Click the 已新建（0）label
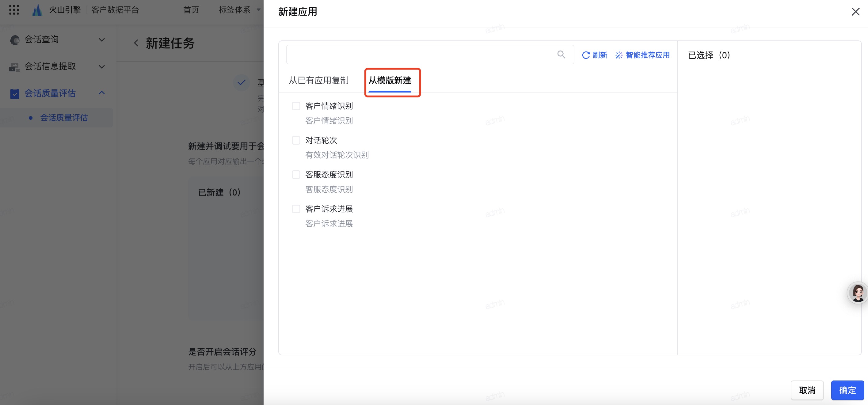The image size is (868, 405). [x=219, y=192]
